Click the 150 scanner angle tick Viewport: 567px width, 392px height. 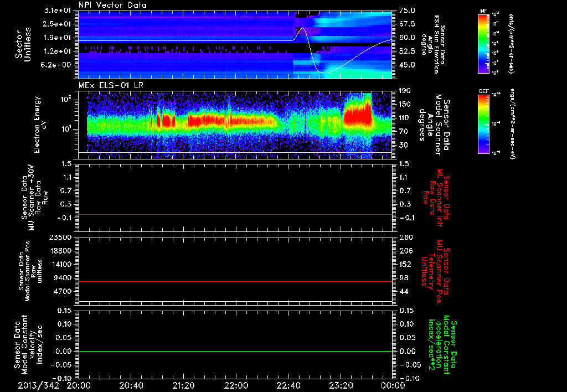(x=405, y=105)
